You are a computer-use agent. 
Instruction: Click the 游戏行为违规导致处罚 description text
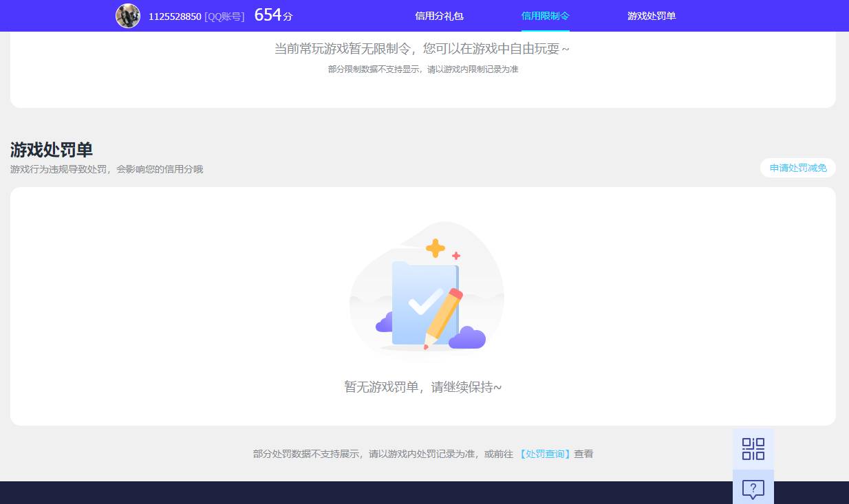coord(106,169)
